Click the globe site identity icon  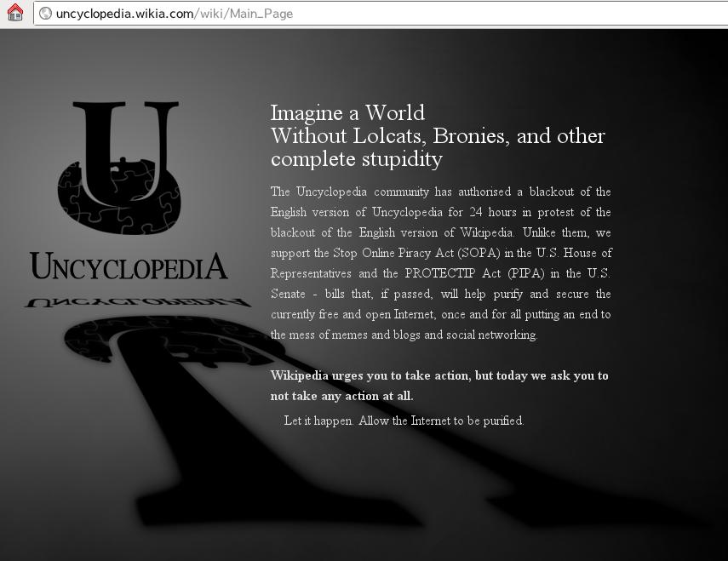46,14
